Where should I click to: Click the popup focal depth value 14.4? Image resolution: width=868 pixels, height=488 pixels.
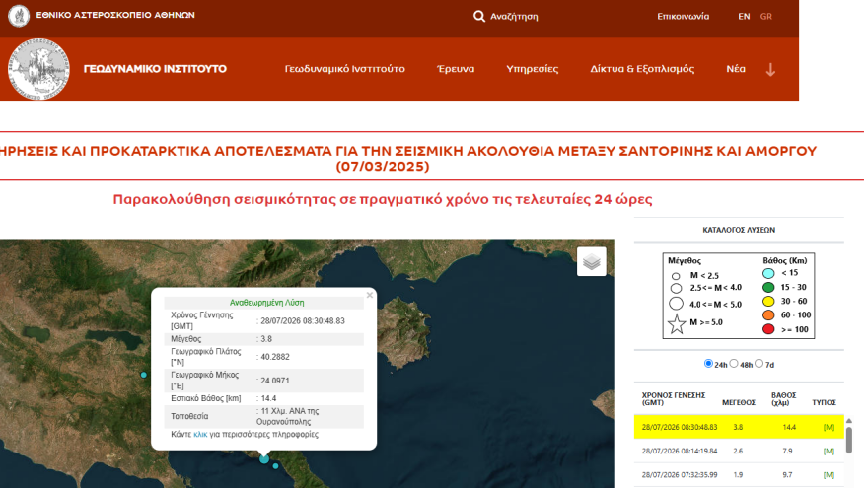coord(268,398)
